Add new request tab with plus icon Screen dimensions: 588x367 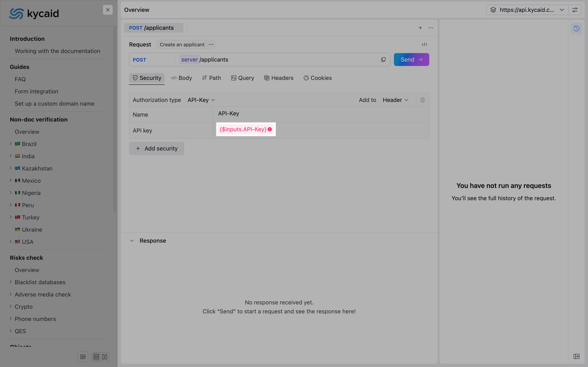click(x=420, y=28)
